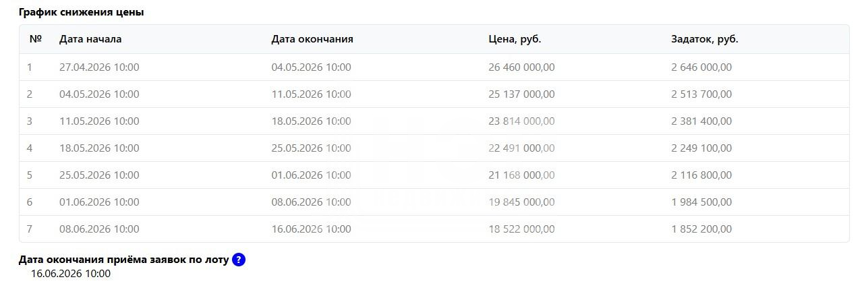Click the "№" column header
Viewport: 868px width, 296px height.
tap(36, 39)
